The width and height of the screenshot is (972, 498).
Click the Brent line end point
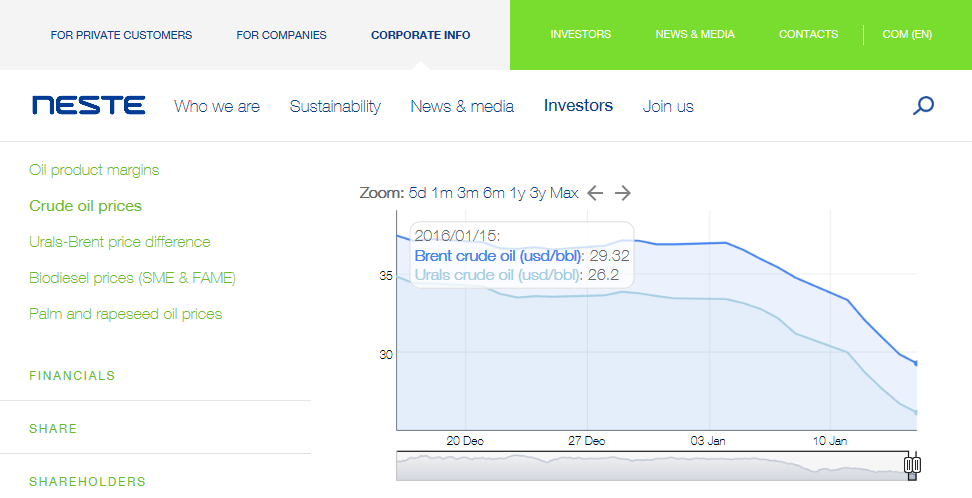tap(916, 363)
